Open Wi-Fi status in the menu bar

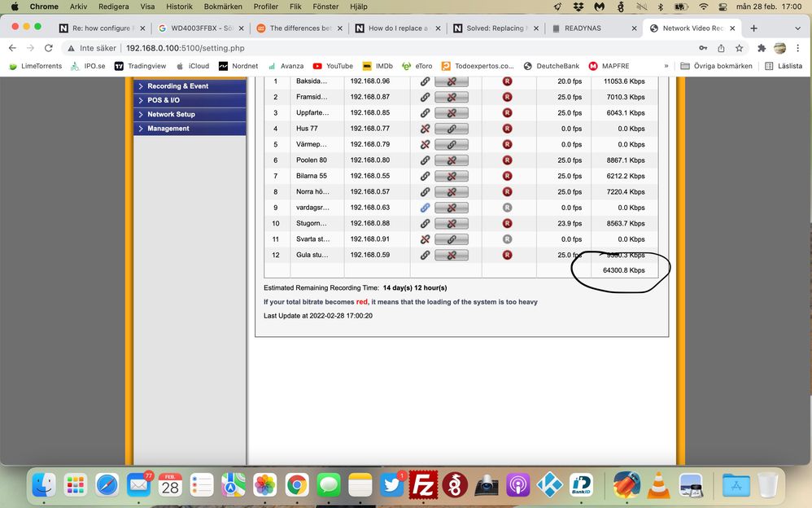[703, 7]
